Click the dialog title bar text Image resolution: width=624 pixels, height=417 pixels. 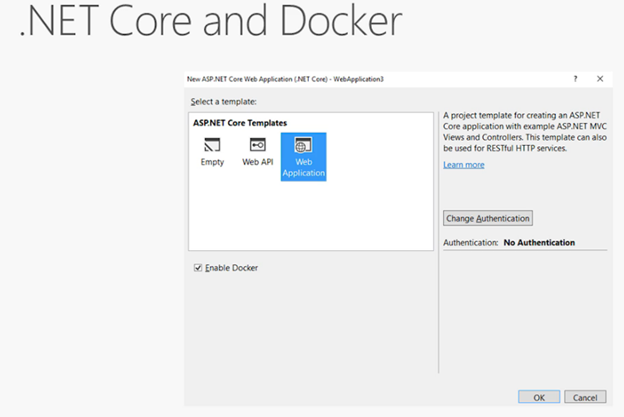click(285, 79)
